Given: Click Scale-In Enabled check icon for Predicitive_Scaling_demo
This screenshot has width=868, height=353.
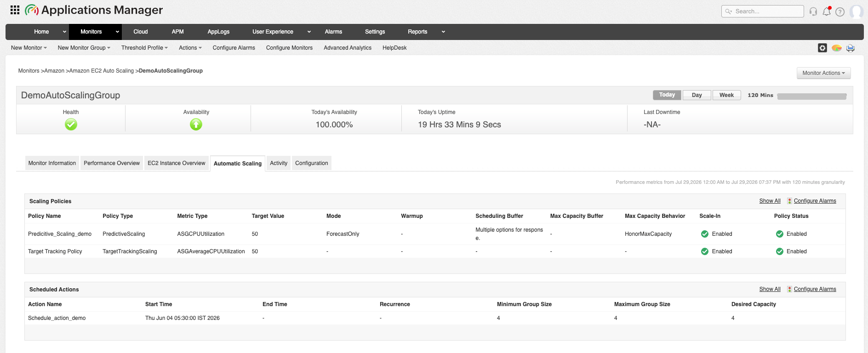Looking at the screenshot, I should click(x=705, y=234).
